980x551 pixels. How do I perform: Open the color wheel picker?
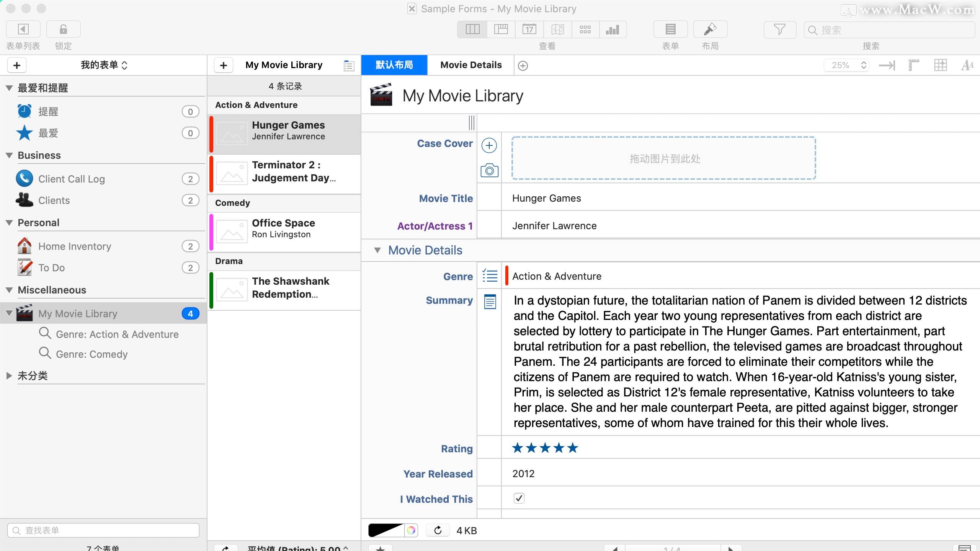[x=411, y=530]
